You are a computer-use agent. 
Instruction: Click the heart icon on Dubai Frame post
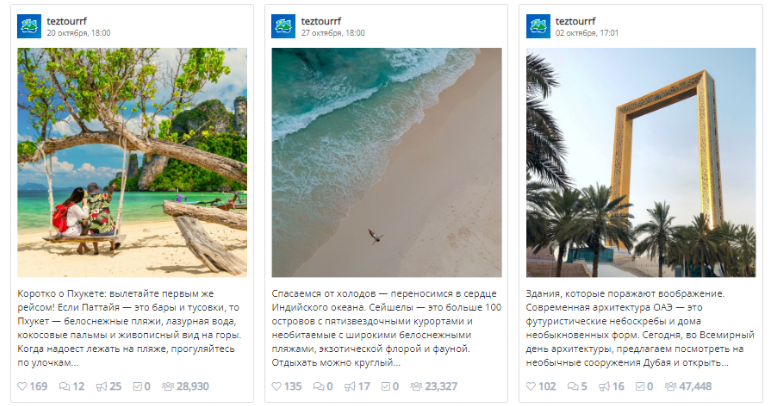click(532, 386)
